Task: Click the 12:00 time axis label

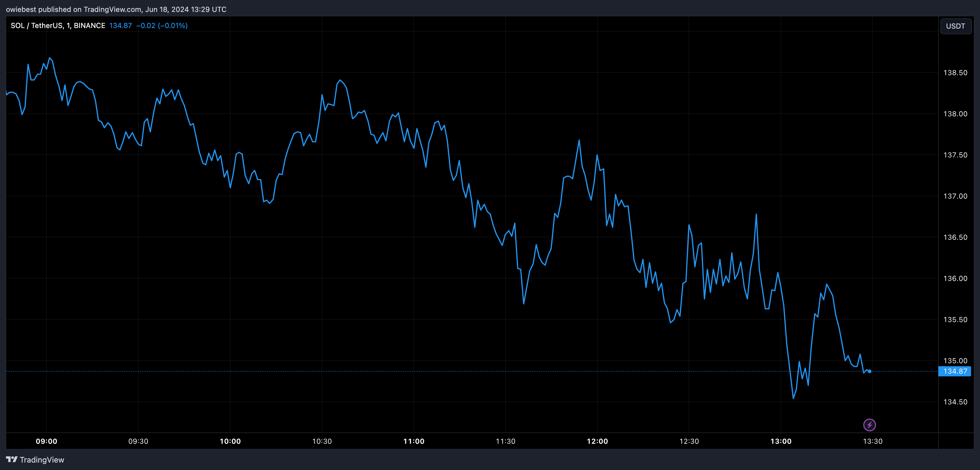Action: tap(597, 441)
